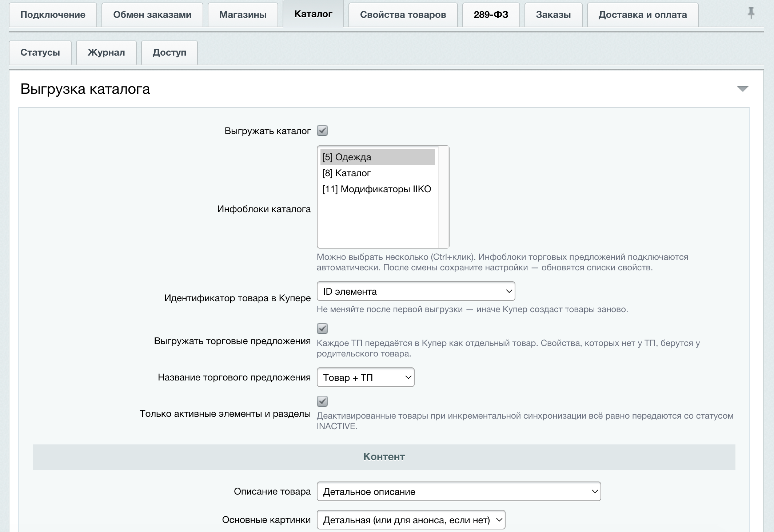Switch to the Журнал tab

coord(106,52)
